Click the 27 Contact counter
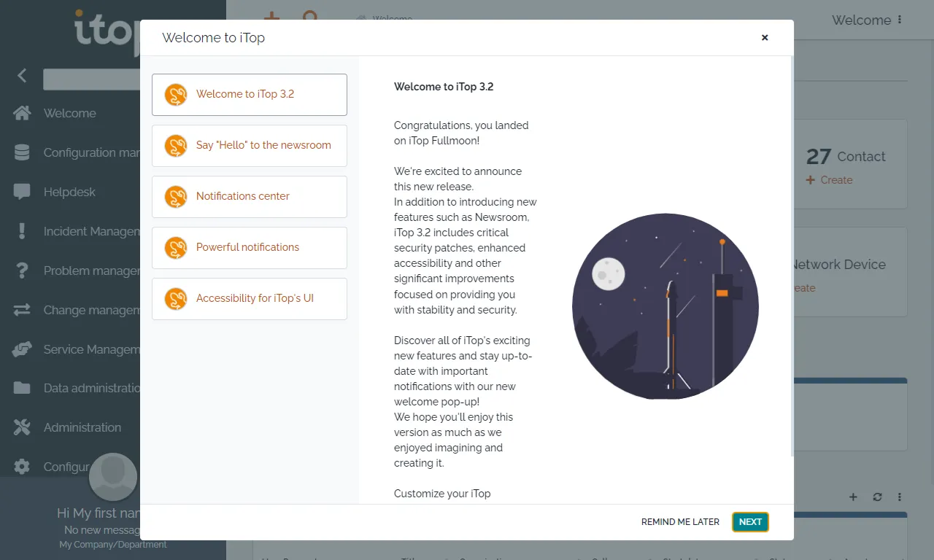 846,156
